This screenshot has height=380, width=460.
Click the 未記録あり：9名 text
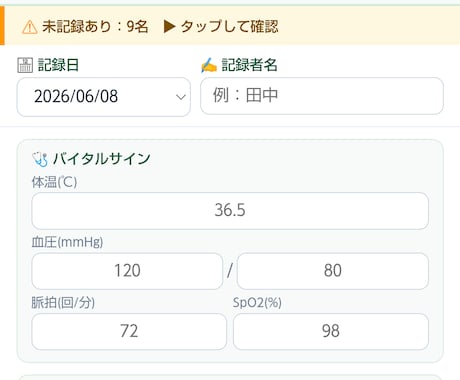pyautogui.click(x=95, y=27)
